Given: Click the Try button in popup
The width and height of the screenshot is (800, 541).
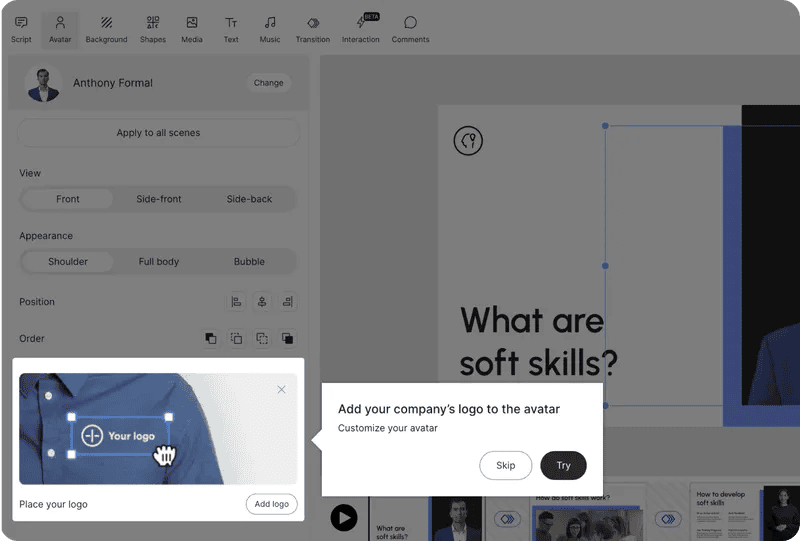Looking at the screenshot, I should [x=563, y=466].
